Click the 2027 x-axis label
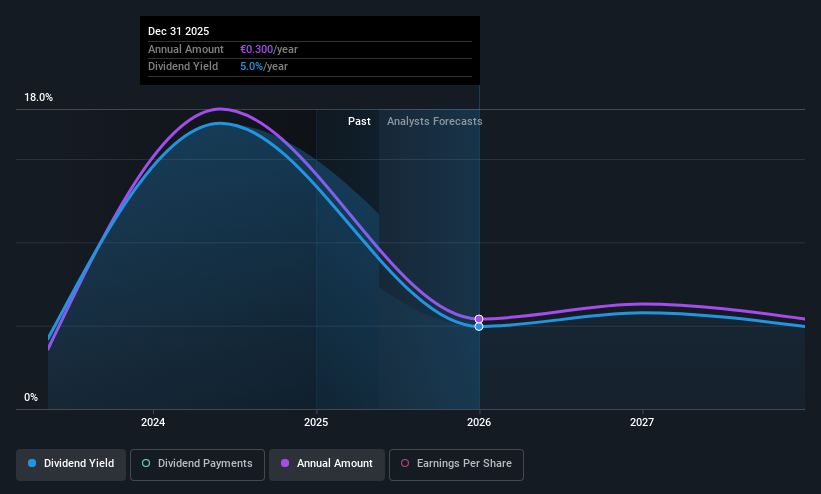 642,422
